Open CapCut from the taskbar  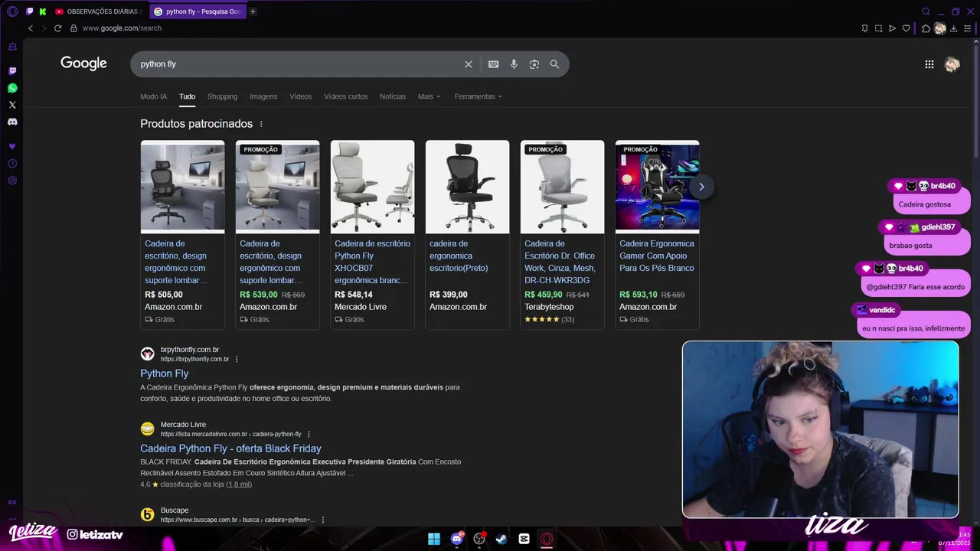pyautogui.click(x=524, y=539)
